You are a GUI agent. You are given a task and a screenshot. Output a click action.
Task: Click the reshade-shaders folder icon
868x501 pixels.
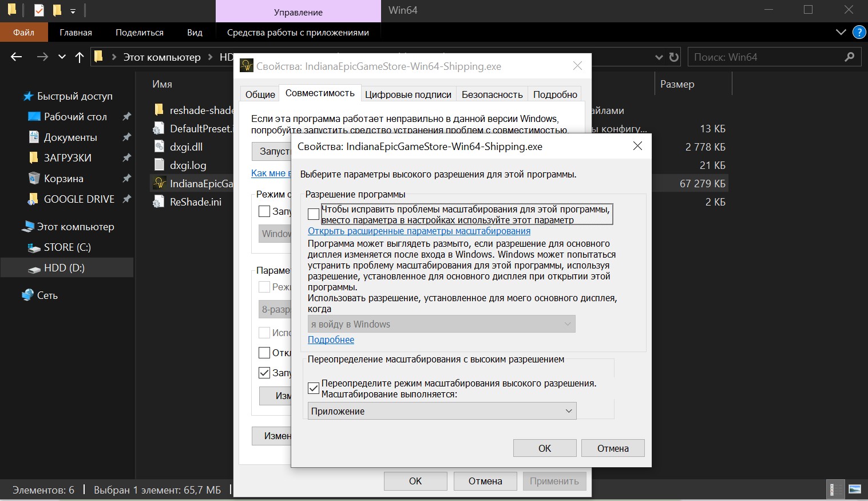159,110
